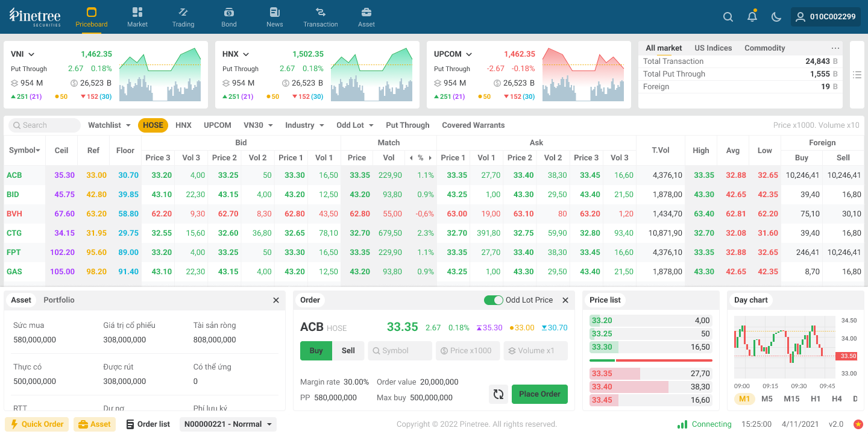The image size is (868, 434).
Task: Switch to the Commodity tab
Action: (x=765, y=48)
